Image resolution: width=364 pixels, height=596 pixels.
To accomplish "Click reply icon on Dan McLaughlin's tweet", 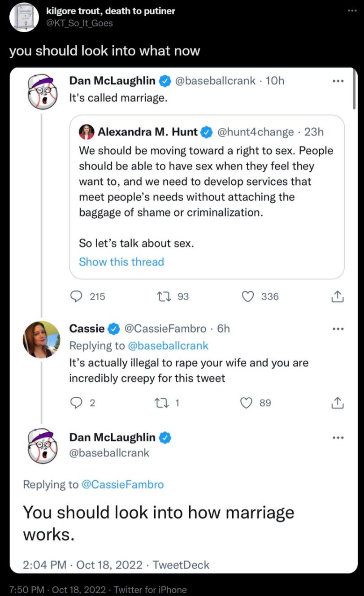I will [x=76, y=296].
